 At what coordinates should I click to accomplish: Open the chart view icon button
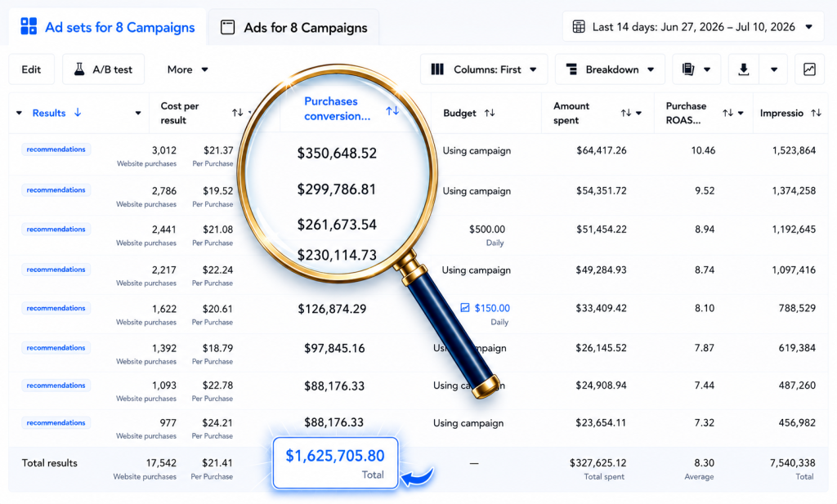[809, 69]
